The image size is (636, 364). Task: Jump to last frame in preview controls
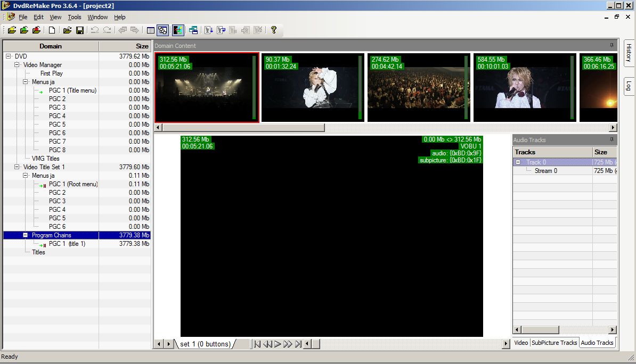(x=298, y=344)
